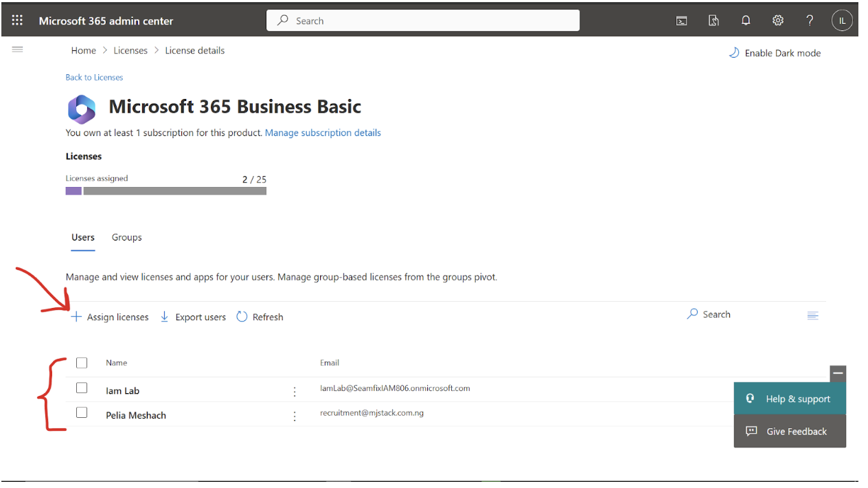The height and width of the screenshot is (488, 868).
Task: Select all users header checkbox
Action: click(x=82, y=363)
